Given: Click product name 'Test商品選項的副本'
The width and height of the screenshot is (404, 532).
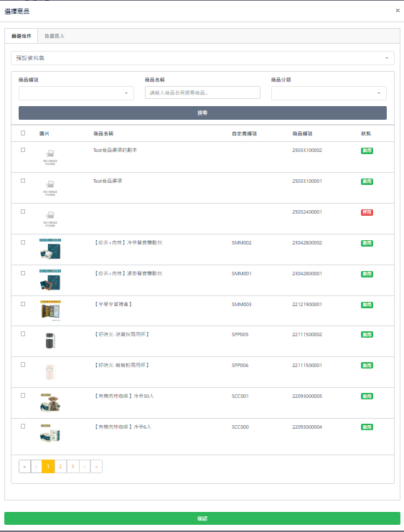Looking at the screenshot, I should point(115,151).
